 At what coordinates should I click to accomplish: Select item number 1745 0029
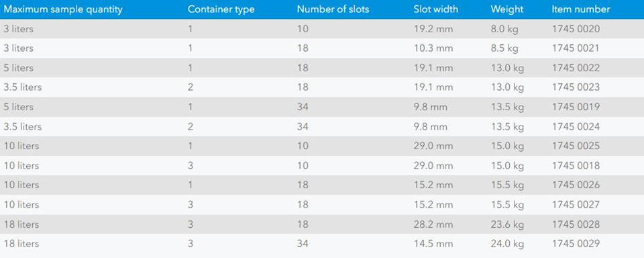click(x=576, y=244)
